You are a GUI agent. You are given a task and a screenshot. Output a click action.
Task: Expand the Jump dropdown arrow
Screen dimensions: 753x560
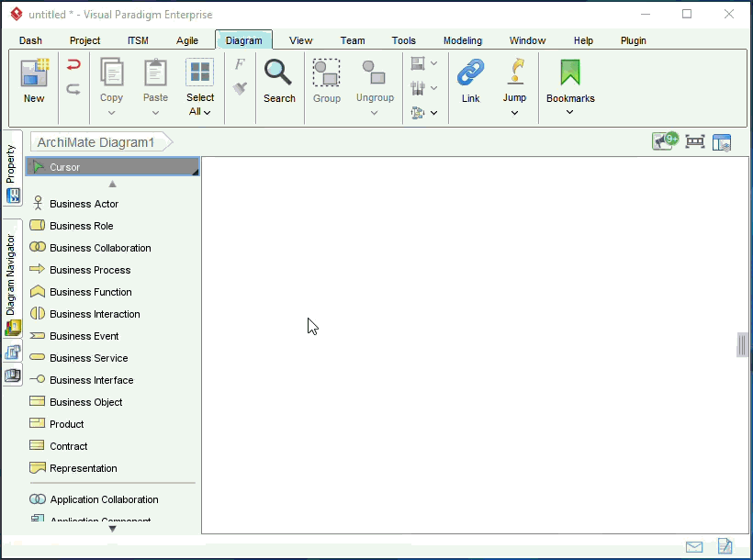point(514,113)
